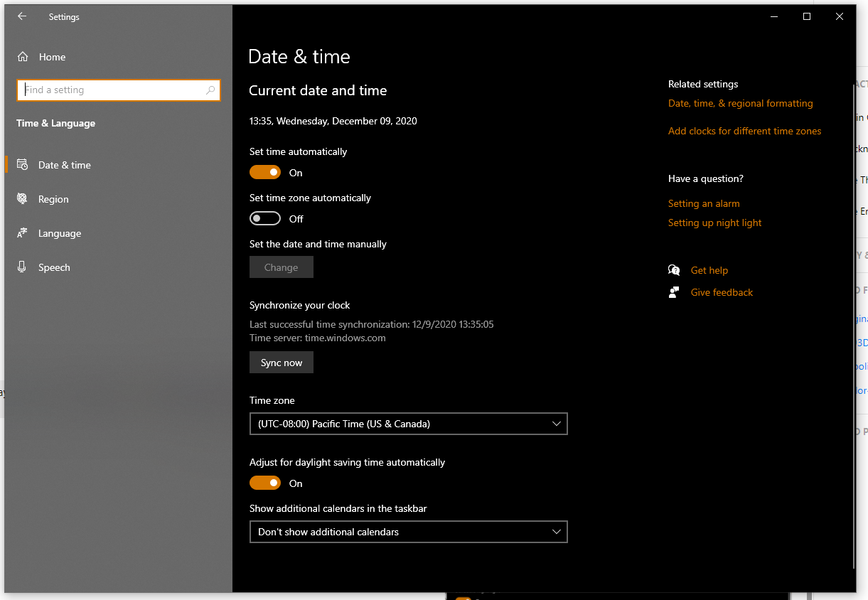Click the search magnifier icon
The width and height of the screenshot is (868, 600).
click(x=210, y=90)
